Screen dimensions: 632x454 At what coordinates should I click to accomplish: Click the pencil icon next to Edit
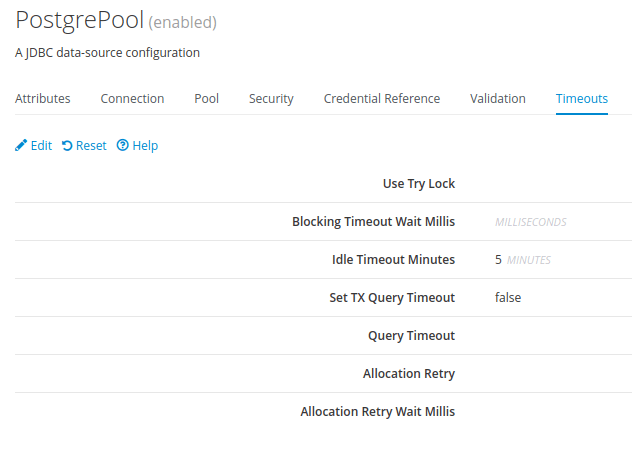21,146
